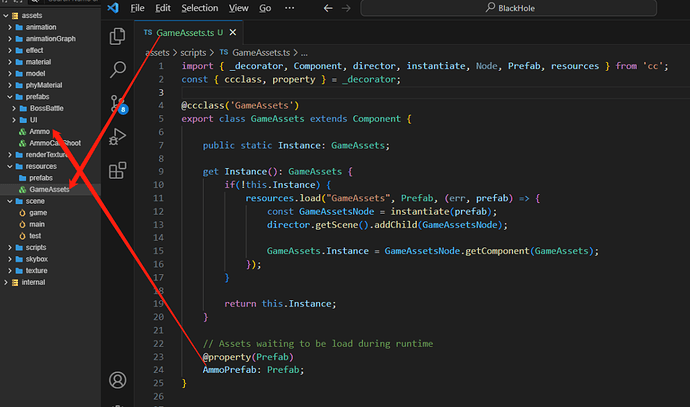Expand the animation folder

point(10,26)
